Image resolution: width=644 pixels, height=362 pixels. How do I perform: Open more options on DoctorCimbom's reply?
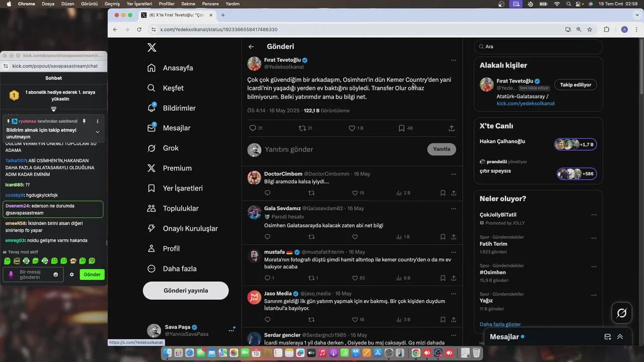click(x=453, y=174)
